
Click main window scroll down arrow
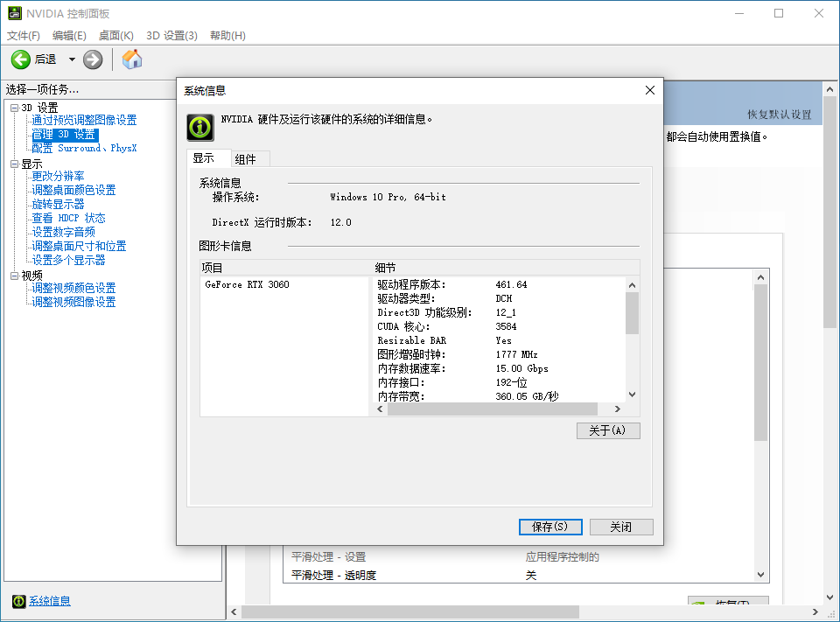coord(829,597)
